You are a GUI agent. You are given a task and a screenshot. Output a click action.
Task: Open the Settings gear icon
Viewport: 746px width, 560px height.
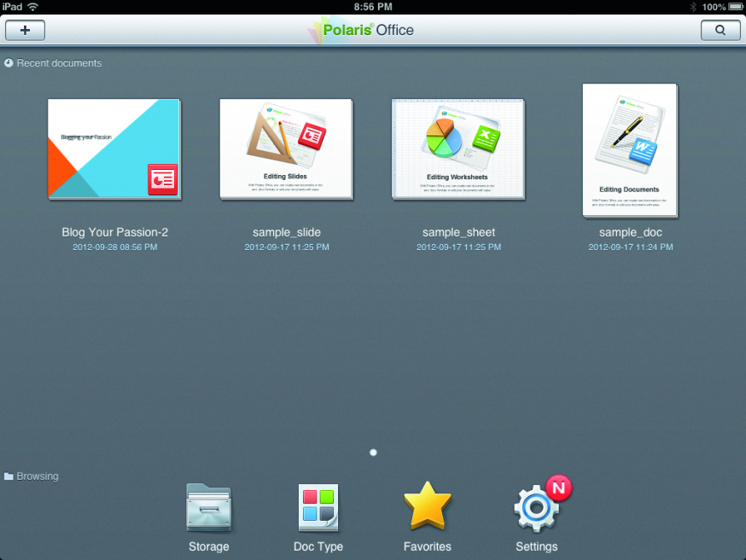click(x=536, y=508)
